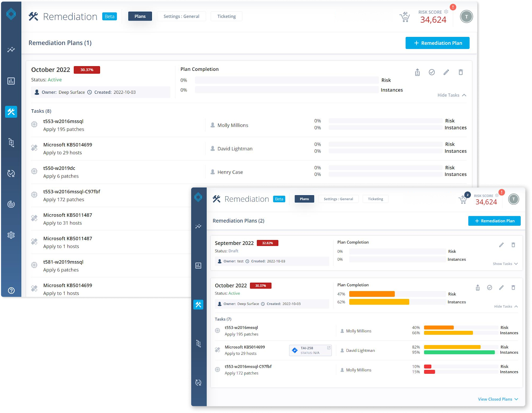The width and height of the screenshot is (532, 413).
Task: Click the red alert badge beside the 2-item cart
Action: click(x=501, y=192)
